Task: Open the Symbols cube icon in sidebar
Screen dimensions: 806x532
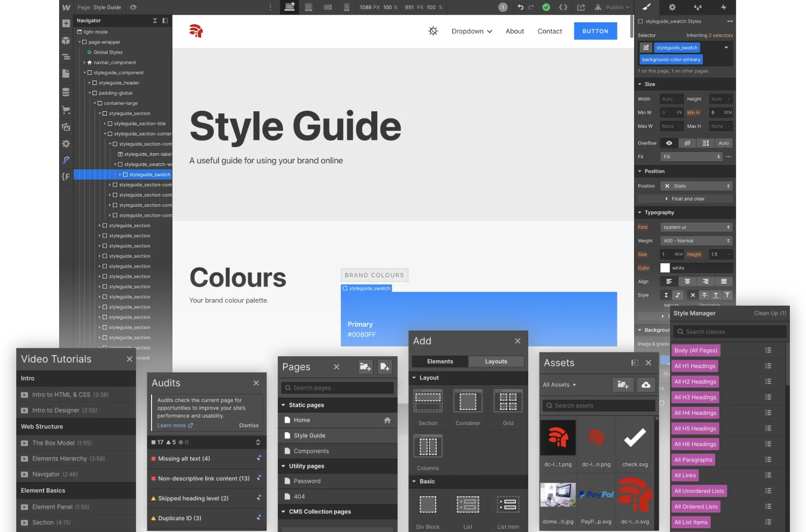Action: pyautogui.click(x=66, y=41)
